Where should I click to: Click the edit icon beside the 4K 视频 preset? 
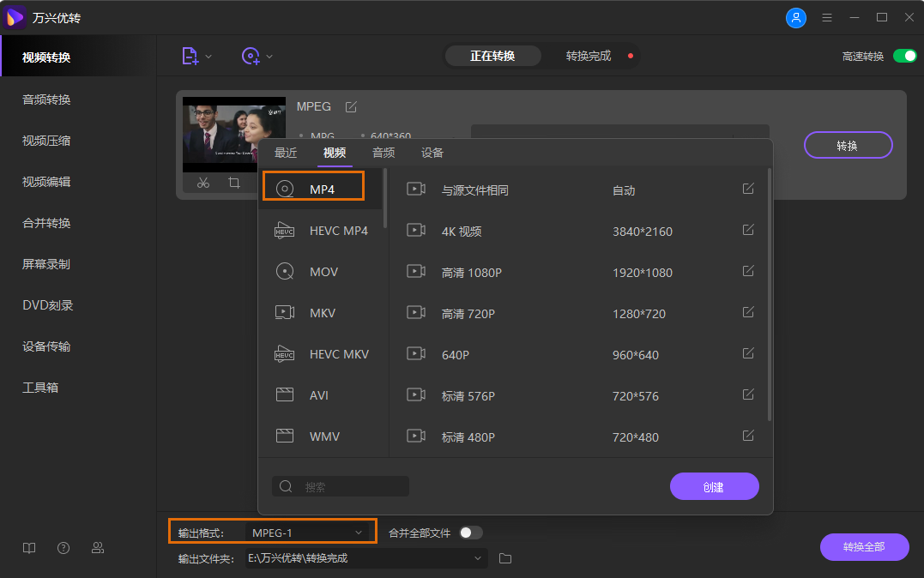[747, 230]
